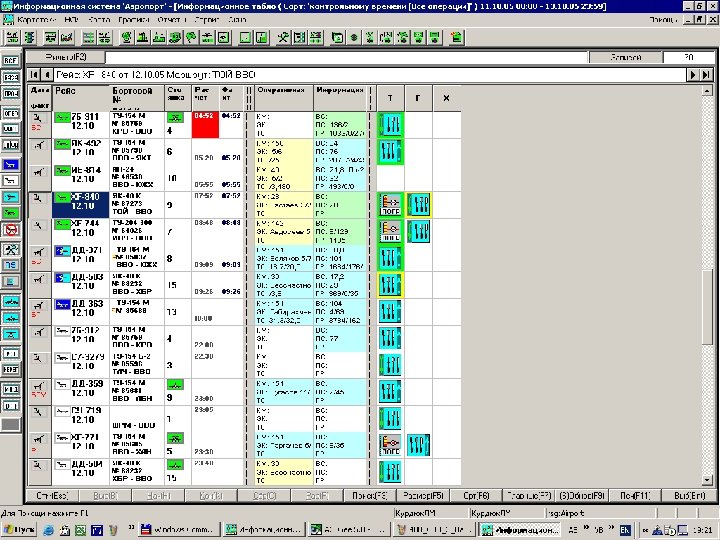Click the Печ(F11) print button
The height and width of the screenshot is (540, 720).
point(636,496)
